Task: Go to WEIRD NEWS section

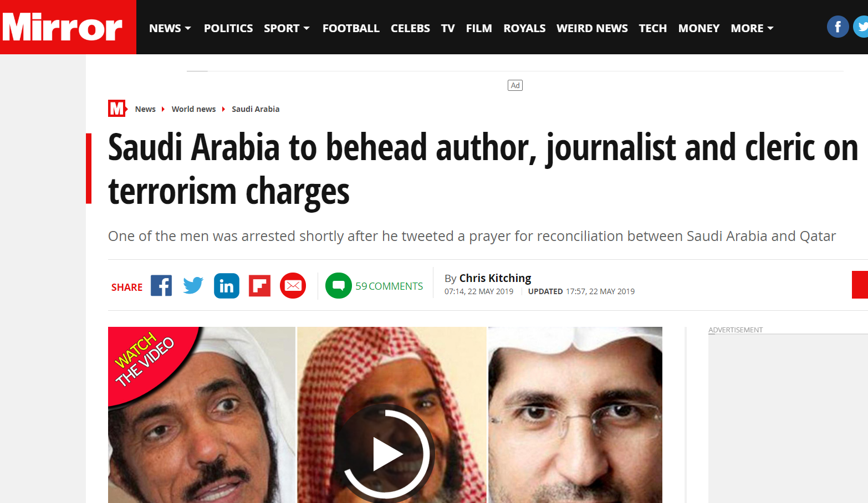Action: coord(592,28)
